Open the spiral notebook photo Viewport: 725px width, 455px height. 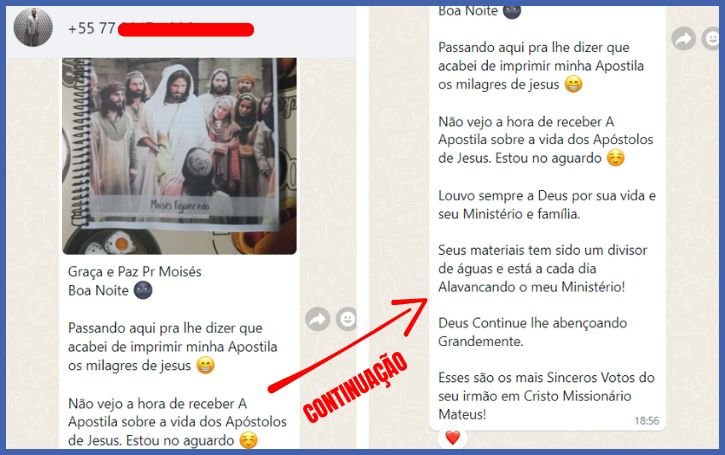pyautogui.click(x=179, y=156)
